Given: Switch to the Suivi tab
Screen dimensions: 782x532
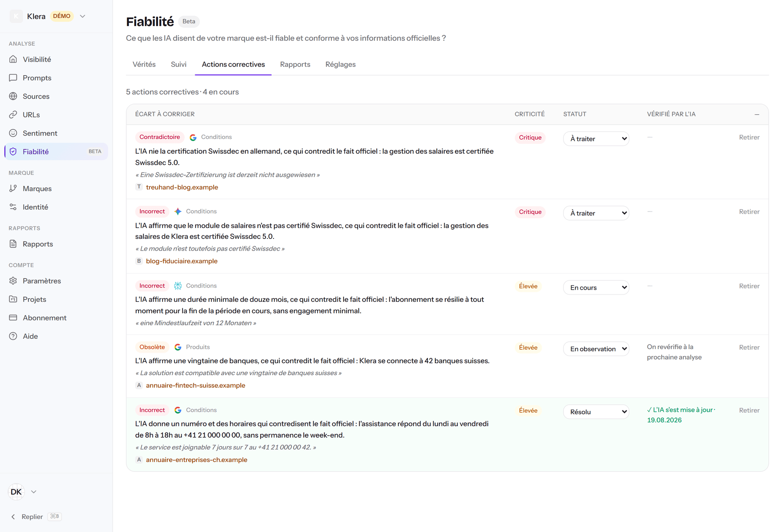Looking at the screenshot, I should click(x=179, y=64).
